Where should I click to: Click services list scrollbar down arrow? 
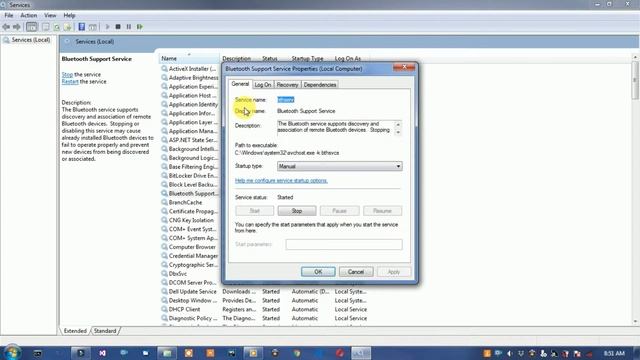pos(635,322)
